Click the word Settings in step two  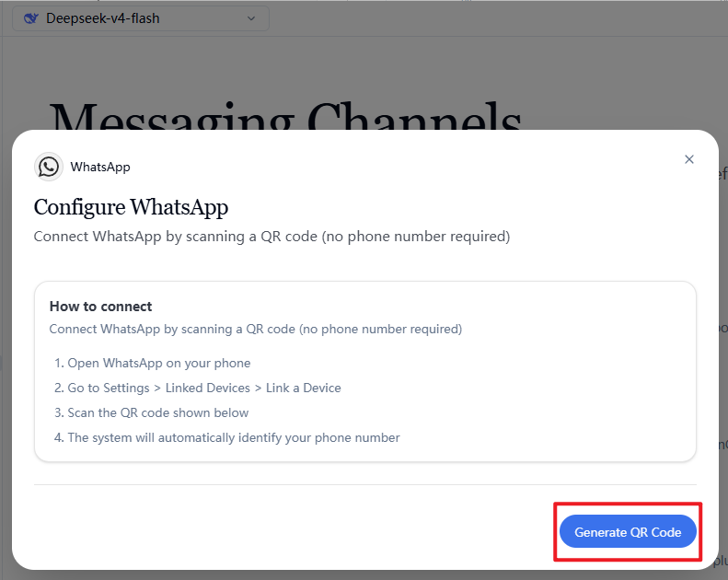126,388
